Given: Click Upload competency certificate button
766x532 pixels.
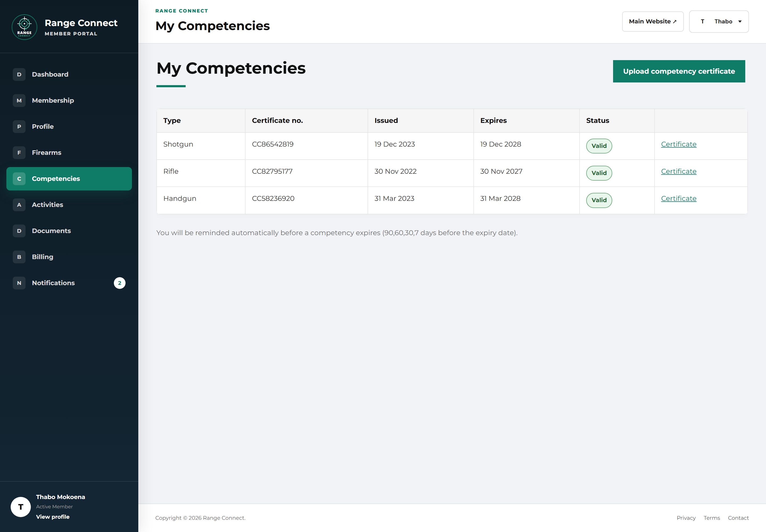Looking at the screenshot, I should click(679, 71).
